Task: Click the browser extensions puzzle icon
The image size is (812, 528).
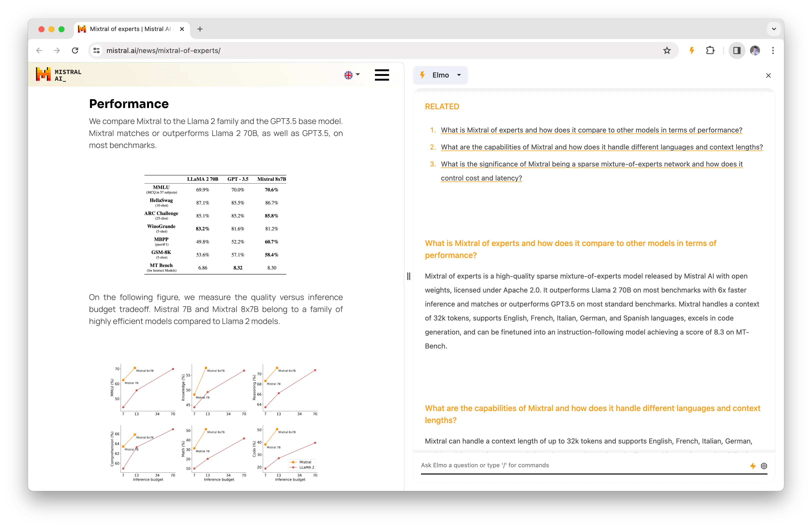Action: [710, 50]
